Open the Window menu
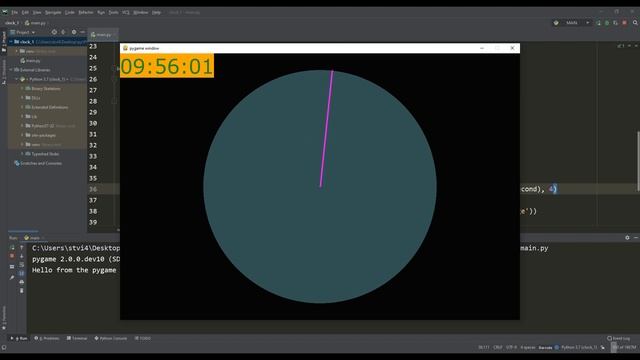The height and width of the screenshot is (360, 640). click(x=141, y=12)
